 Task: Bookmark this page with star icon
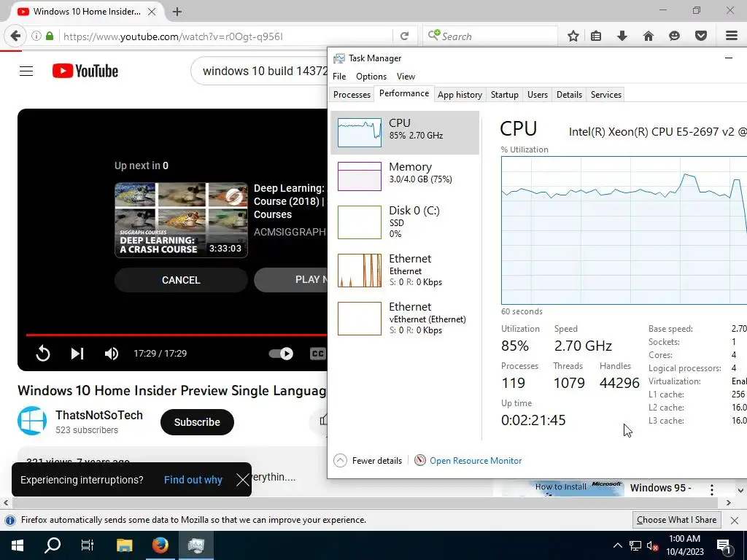tap(573, 36)
